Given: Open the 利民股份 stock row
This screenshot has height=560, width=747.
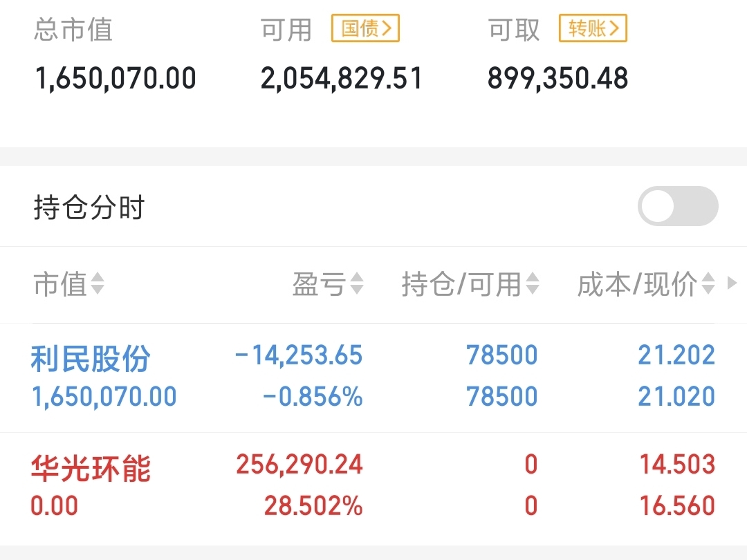Looking at the screenshot, I should pyautogui.click(x=373, y=377).
